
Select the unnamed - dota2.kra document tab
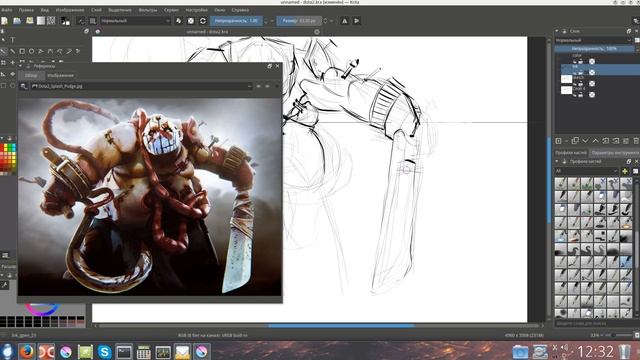[207, 31]
